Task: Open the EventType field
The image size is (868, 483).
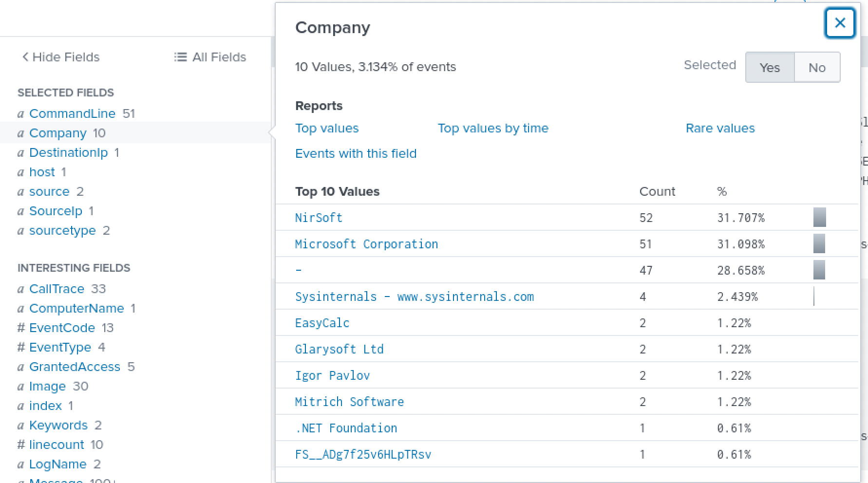Action: tap(60, 347)
